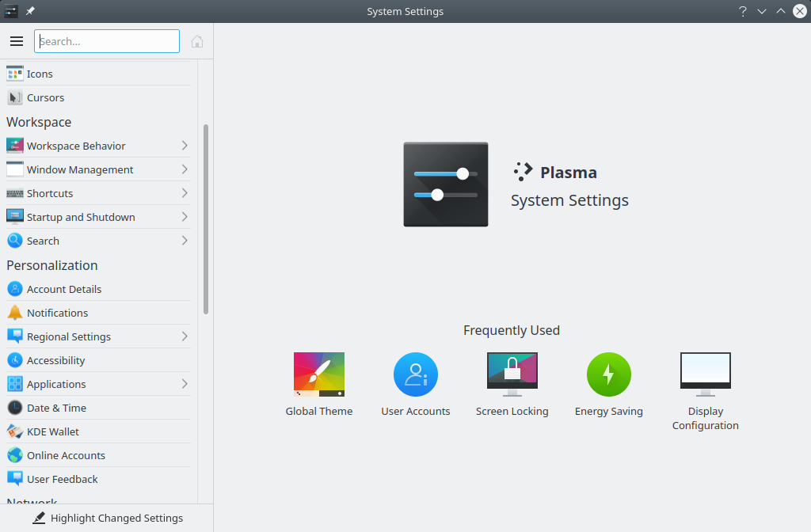Expand Regional Settings chevron

click(185, 336)
